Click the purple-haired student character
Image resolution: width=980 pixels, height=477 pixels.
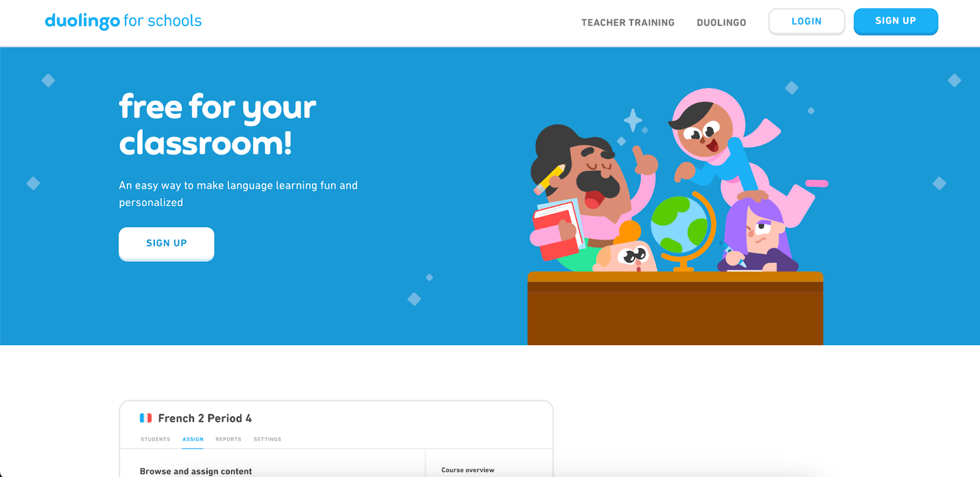coord(758,236)
